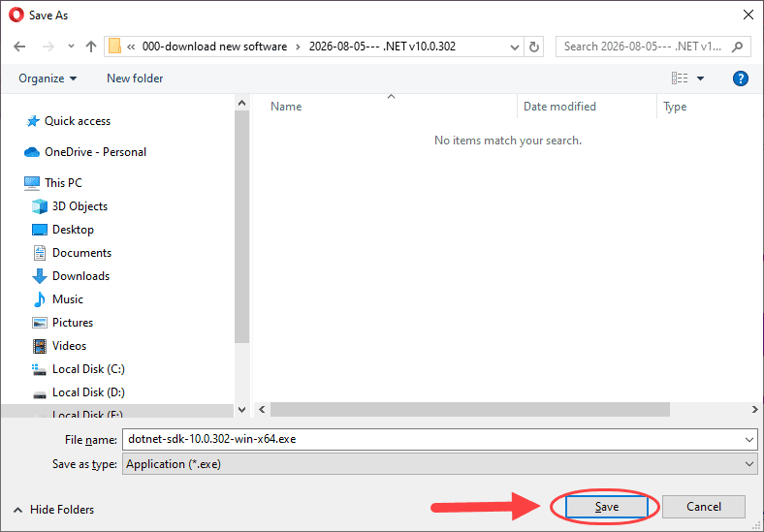Open Pictures folder in sidebar
The width and height of the screenshot is (764, 532).
point(73,323)
